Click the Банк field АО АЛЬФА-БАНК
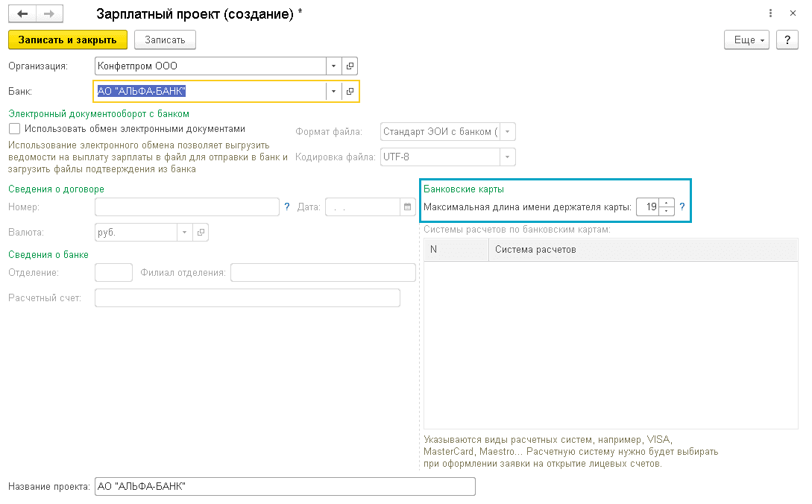The image size is (812, 504). [x=210, y=91]
